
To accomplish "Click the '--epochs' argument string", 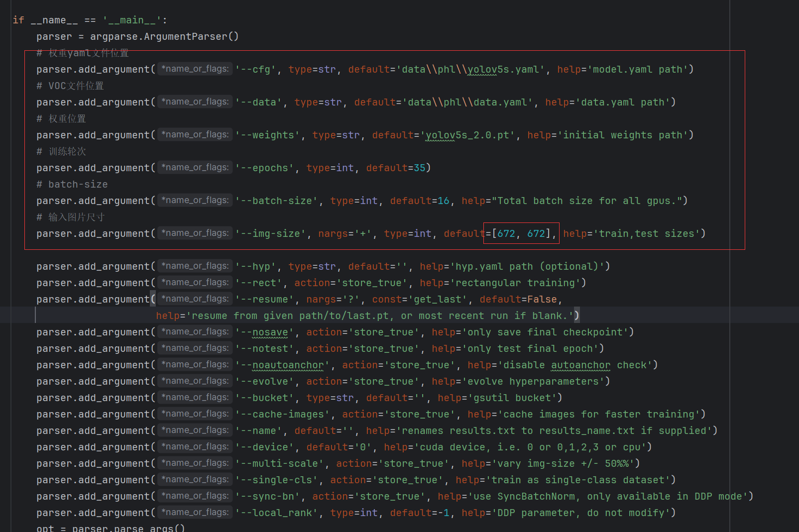I will click(264, 168).
